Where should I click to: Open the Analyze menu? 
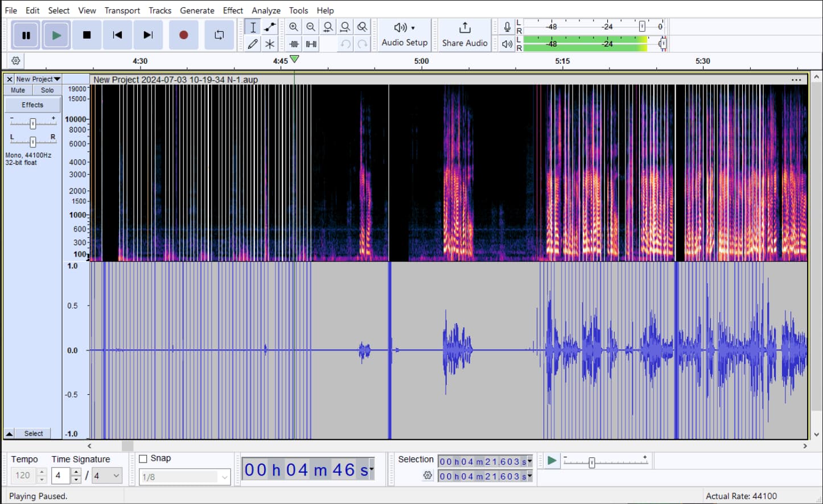pos(266,10)
